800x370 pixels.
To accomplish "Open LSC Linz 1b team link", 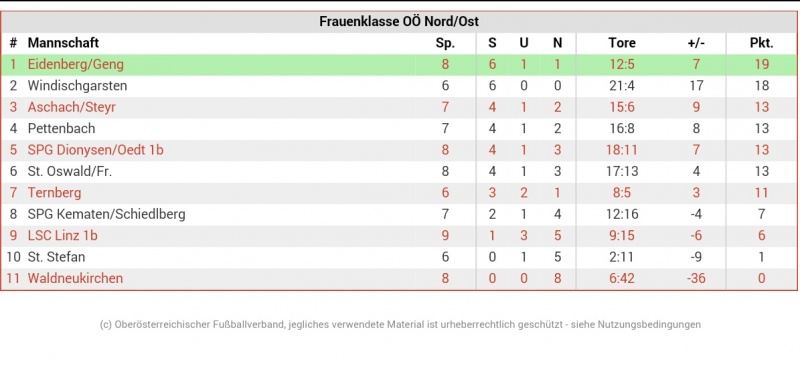I will pyautogui.click(x=62, y=236).
